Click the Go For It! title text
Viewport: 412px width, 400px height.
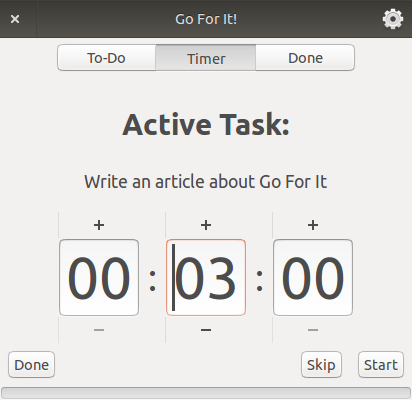click(x=206, y=19)
